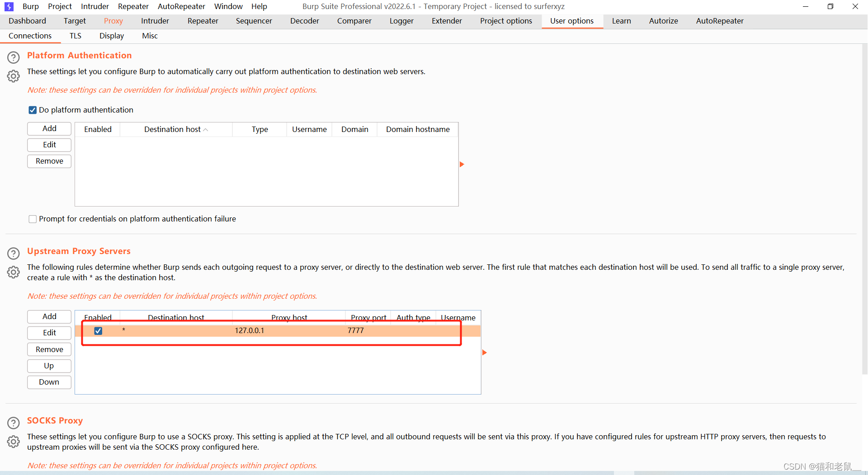Select the TLS sub-tab

pyautogui.click(x=75, y=36)
